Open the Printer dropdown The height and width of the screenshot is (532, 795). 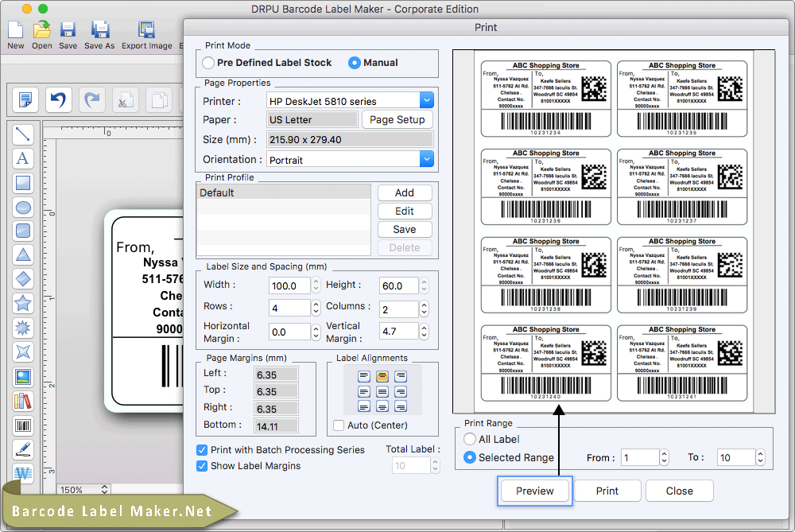tap(427, 100)
